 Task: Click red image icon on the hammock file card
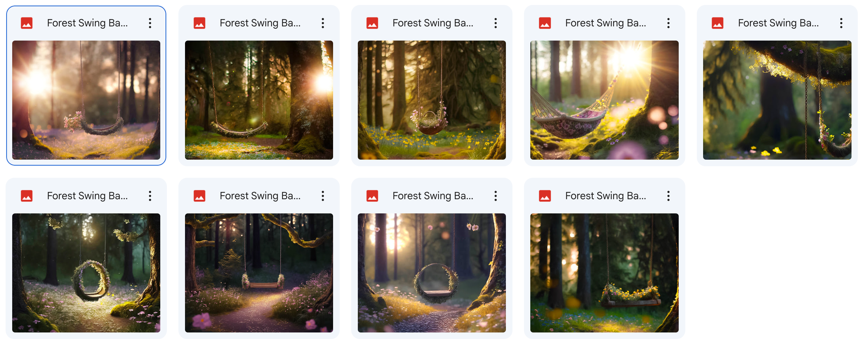tap(545, 23)
